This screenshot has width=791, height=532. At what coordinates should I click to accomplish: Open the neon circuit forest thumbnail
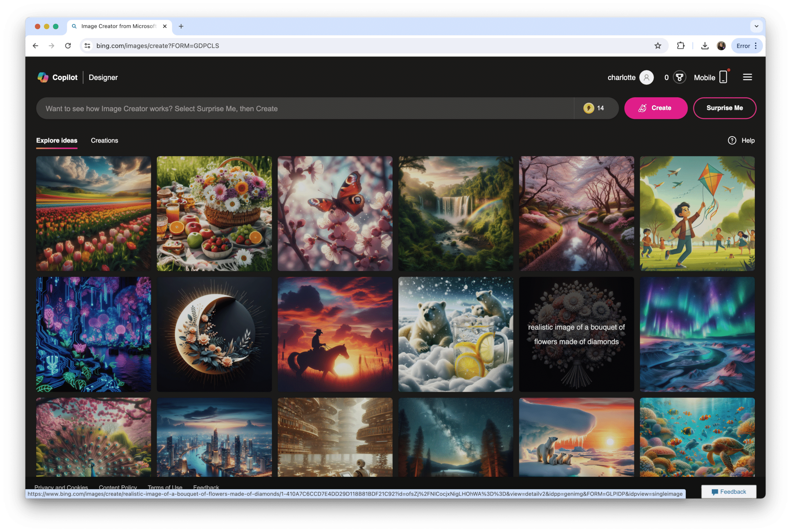94,335
